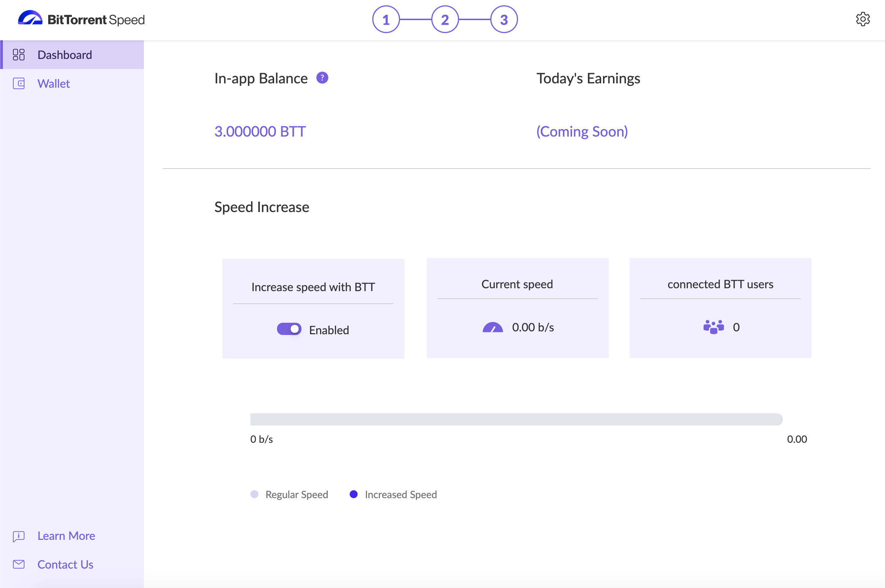Open the Contact Us link
Viewport: 885px width, 588px height.
(x=65, y=564)
